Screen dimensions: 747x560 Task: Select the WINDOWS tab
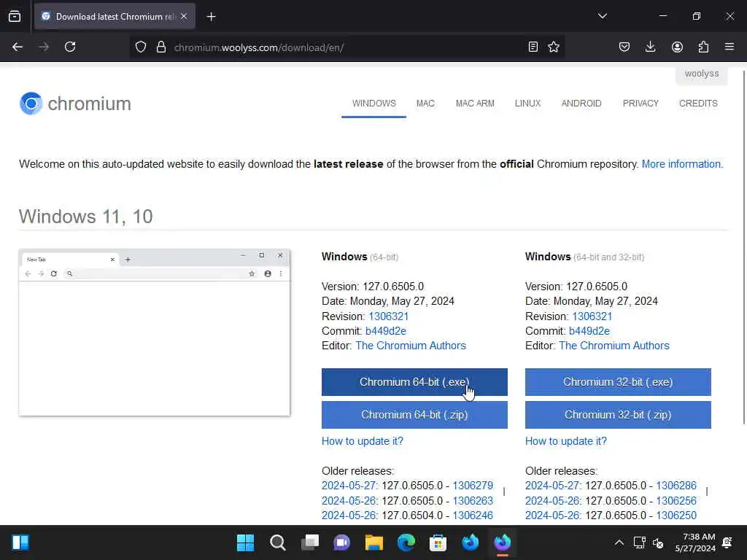coord(374,104)
